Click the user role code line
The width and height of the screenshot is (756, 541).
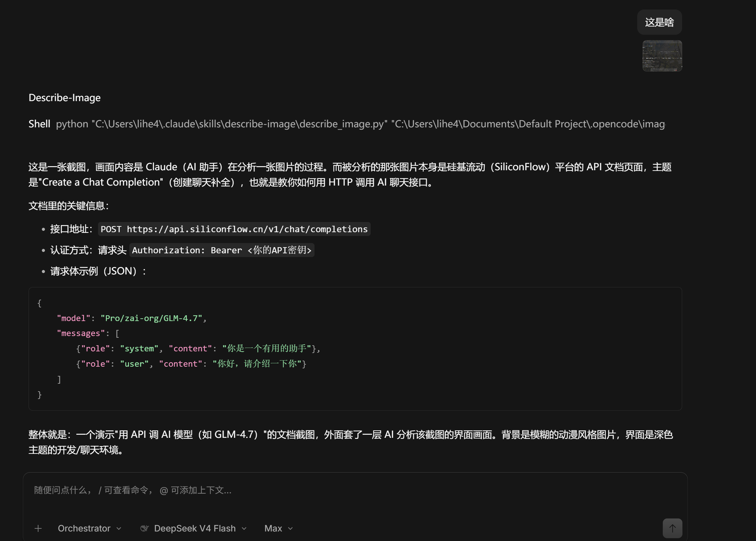tap(191, 364)
